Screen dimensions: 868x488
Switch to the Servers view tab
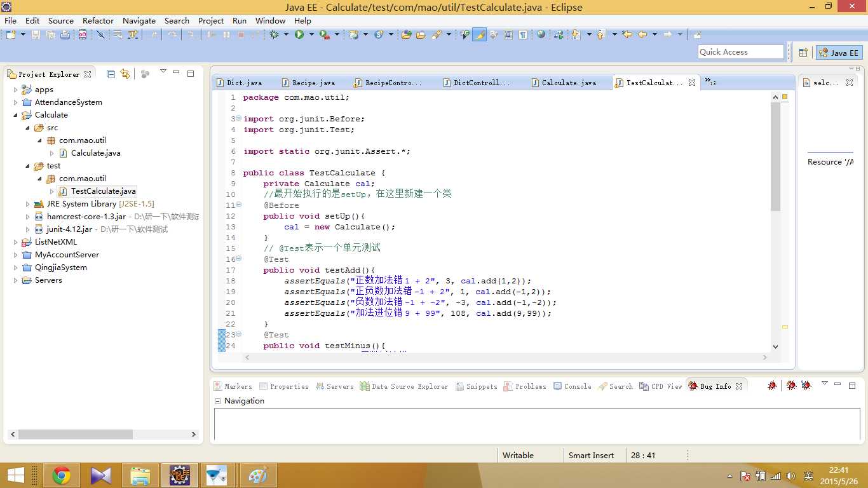[x=335, y=386]
